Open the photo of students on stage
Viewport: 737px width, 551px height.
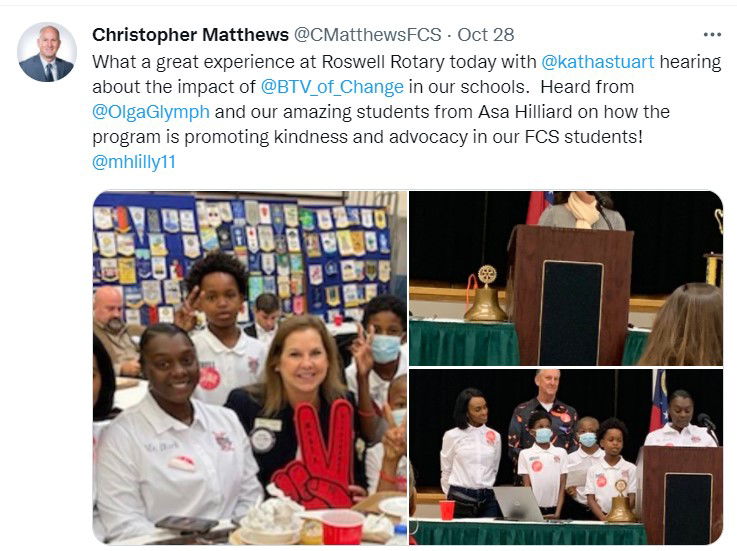click(566, 457)
